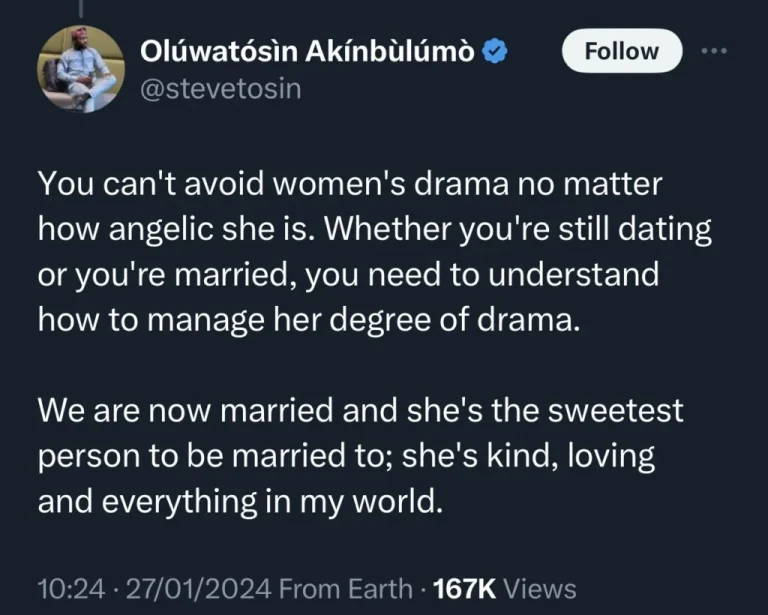
Task: Click the line "person to be married to"
Action: [345, 456]
